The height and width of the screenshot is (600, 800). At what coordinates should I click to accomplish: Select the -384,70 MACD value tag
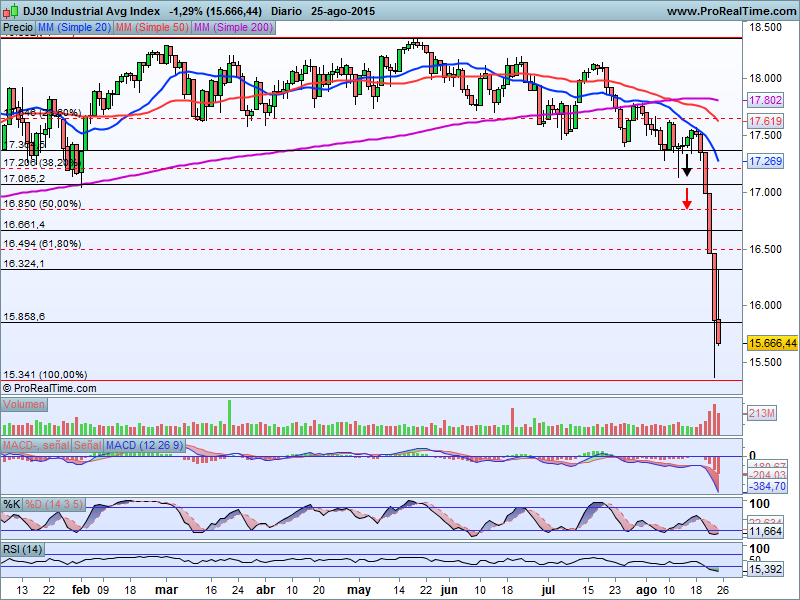tap(768, 486)
